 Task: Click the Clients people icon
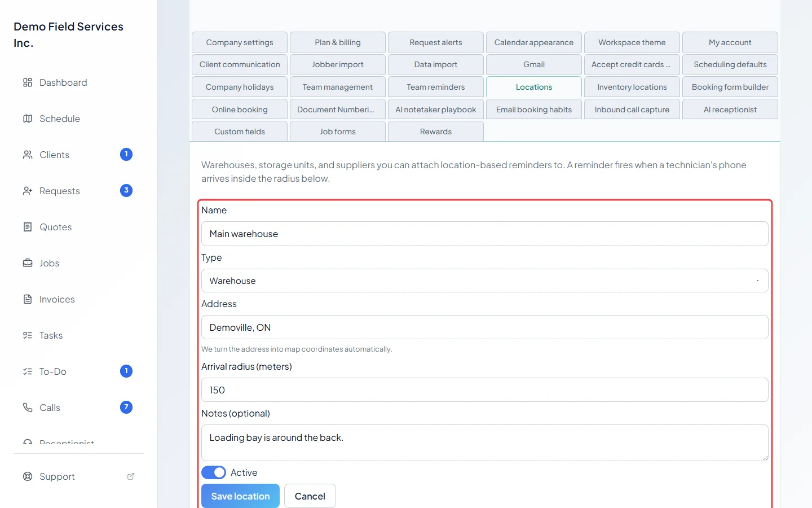coord(28,155)
